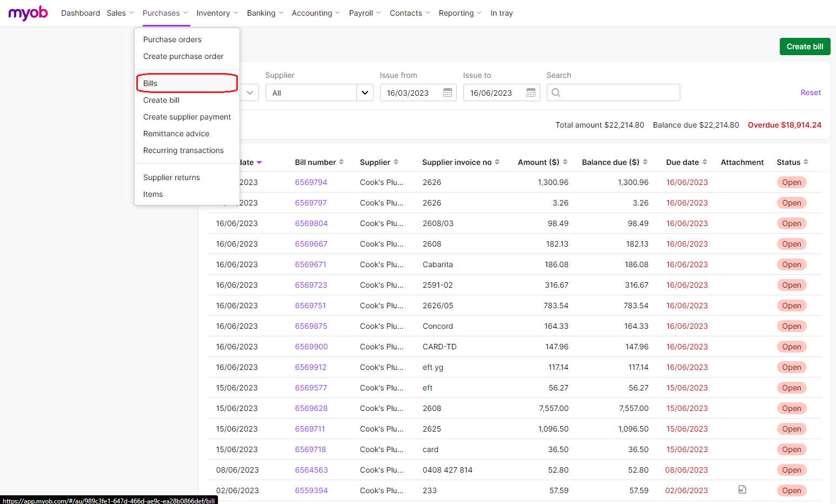This screenshot has height=504, width=836.
Task: Open bill number 6569671
Action: (310, 264)
